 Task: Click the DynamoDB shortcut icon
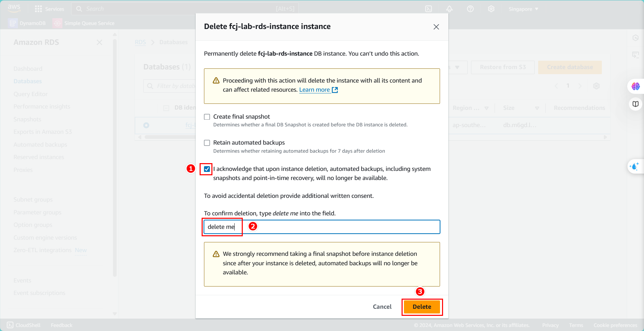[13, 23]
